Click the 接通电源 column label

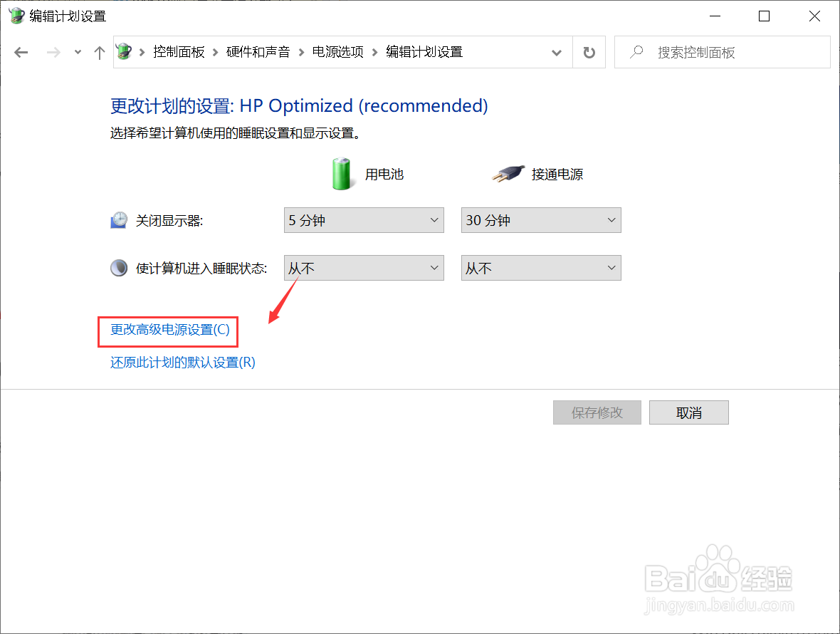(x=557, y=175)
